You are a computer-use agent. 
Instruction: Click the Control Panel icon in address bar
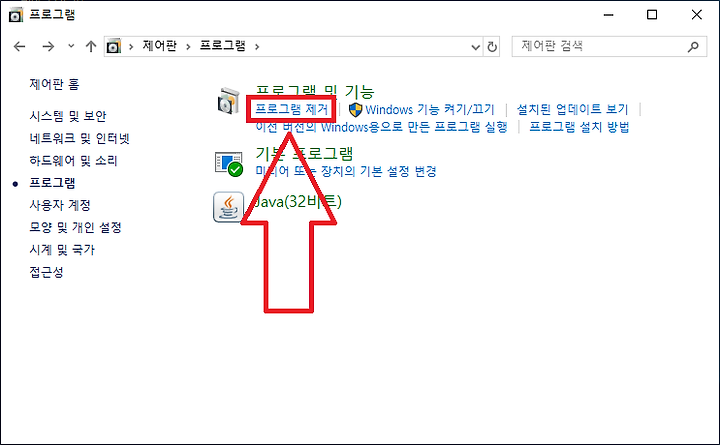[x=113, y=46]
